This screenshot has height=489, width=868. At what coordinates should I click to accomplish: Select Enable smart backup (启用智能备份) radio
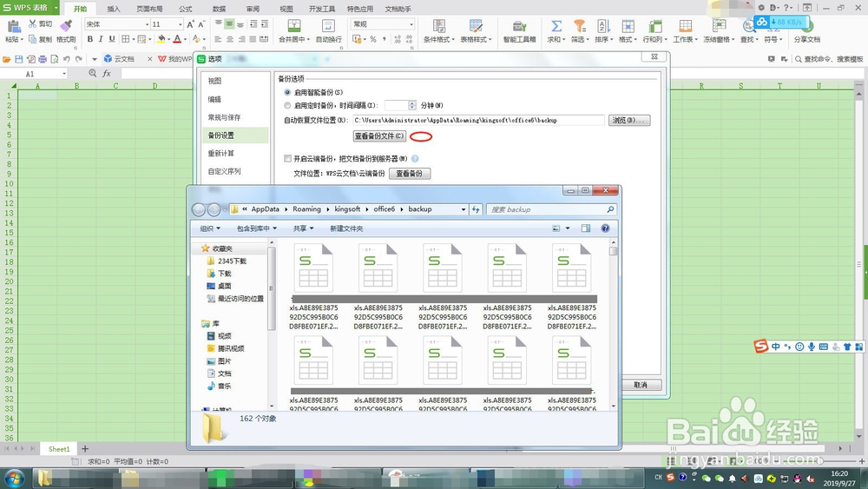[x=287, y=92]
